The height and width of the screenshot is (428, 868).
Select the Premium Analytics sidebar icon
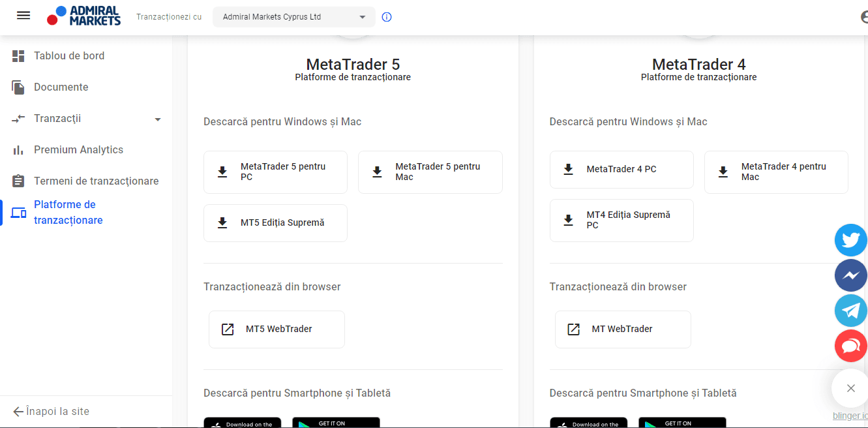pyautogui.click(x=18, y=149)
